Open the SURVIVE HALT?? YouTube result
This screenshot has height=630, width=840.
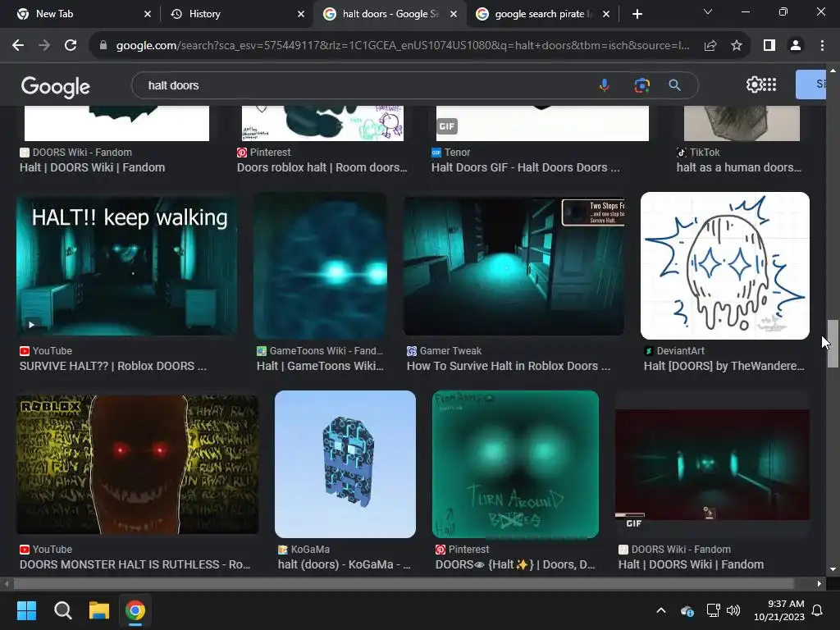click(113, 366)
